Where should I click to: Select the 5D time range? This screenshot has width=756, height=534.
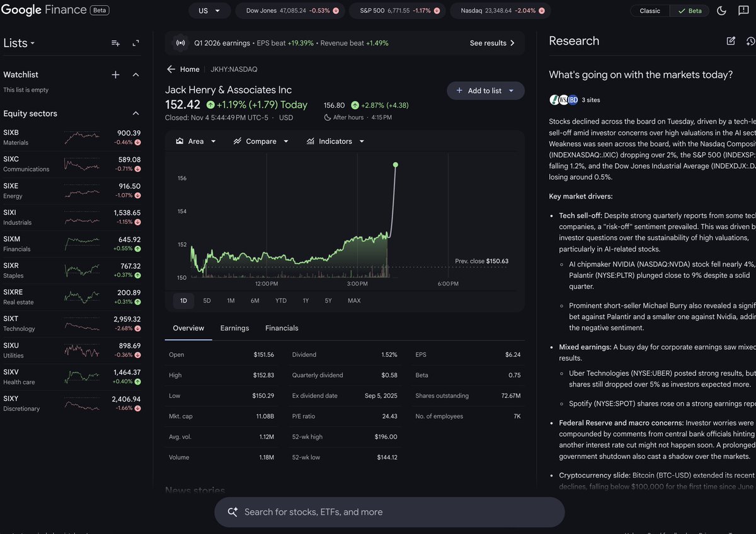(x=207, y=301)
